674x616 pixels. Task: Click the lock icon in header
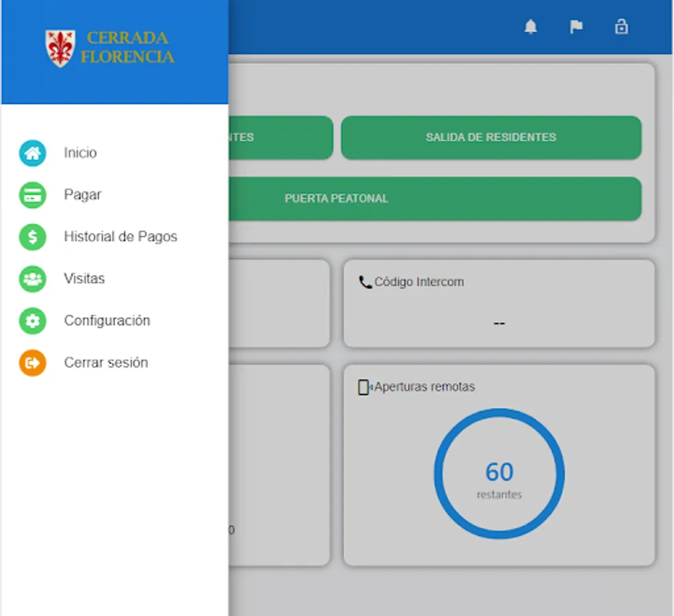[x=621, y=27]
